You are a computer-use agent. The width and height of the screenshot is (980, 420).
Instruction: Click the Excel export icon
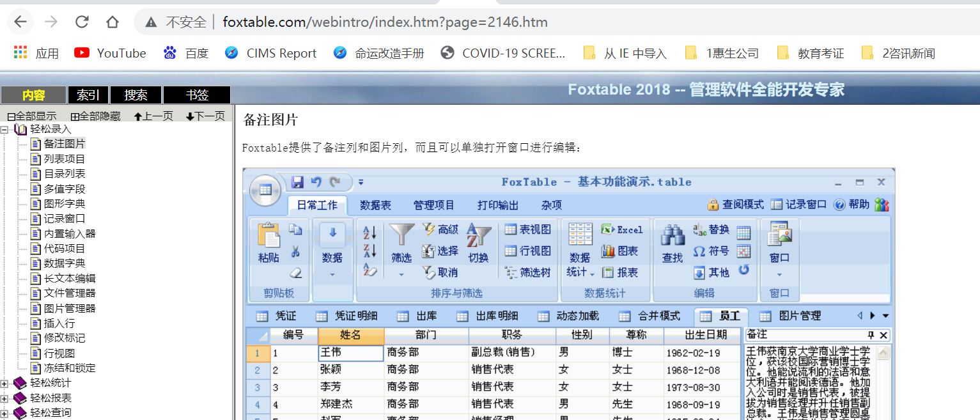[607, 229]
